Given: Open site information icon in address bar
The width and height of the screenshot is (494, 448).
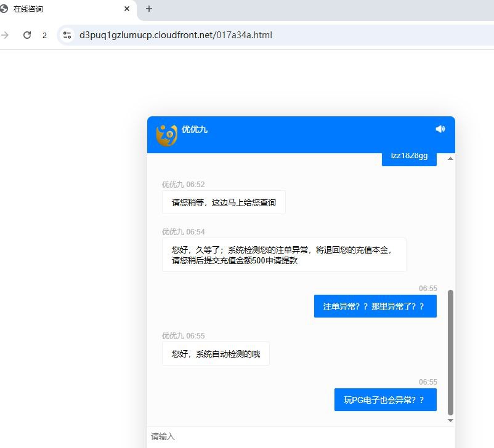Looking at the screenshot, I should tap(67, 35).
